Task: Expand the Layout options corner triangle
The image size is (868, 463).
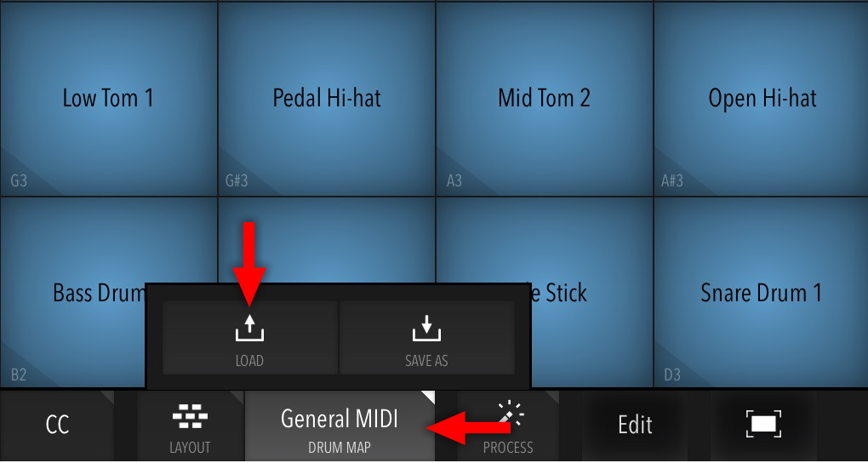Action: coord(238,397)
